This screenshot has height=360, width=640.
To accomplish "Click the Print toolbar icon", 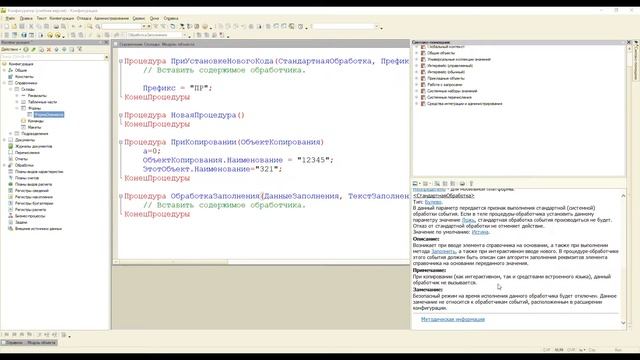I will click(x=56, y=27).
